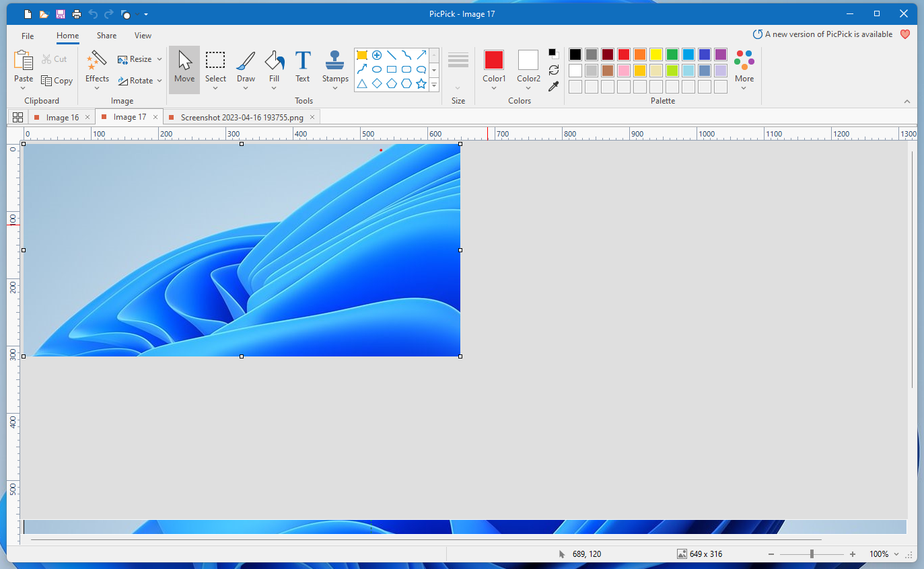Collapse the ribbon with the chevron

tap(907, 102)
